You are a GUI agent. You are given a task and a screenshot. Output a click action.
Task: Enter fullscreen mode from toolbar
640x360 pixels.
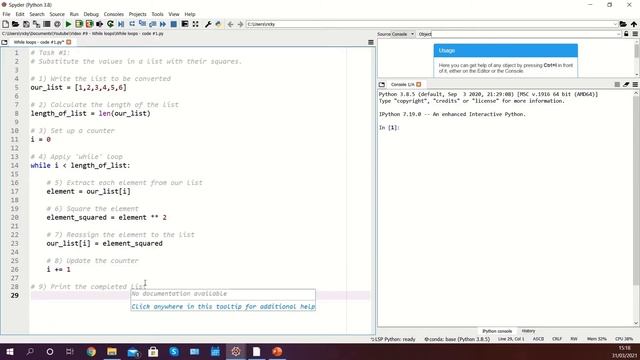[x=196, y=24]
